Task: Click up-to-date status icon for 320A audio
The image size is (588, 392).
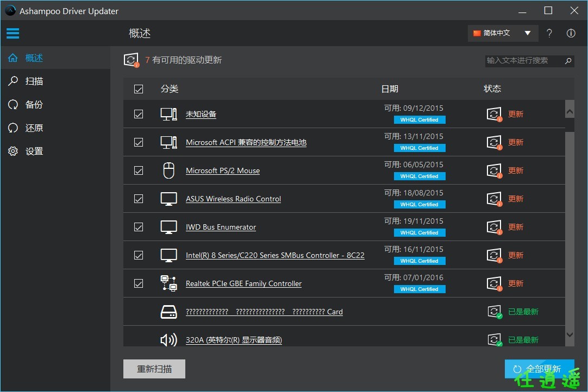Action: pyautogui.click(x=495, y=339)
